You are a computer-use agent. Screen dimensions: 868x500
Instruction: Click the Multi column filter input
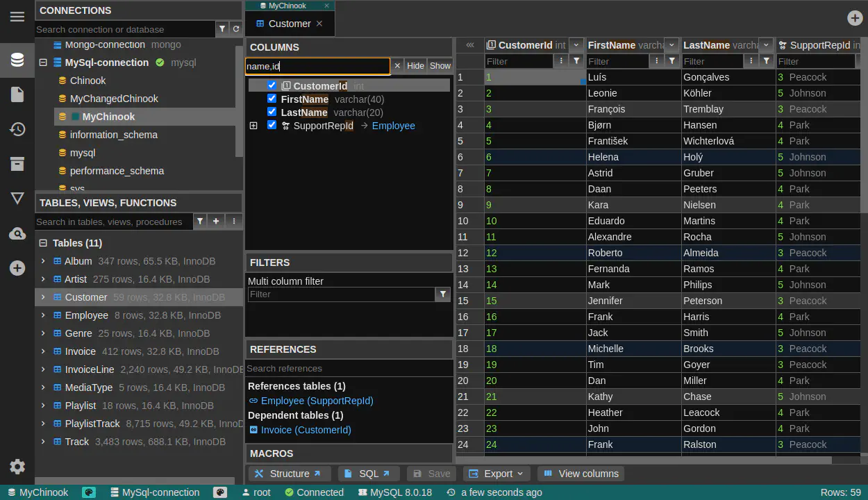pyautogui.click(x=341, y=294)
